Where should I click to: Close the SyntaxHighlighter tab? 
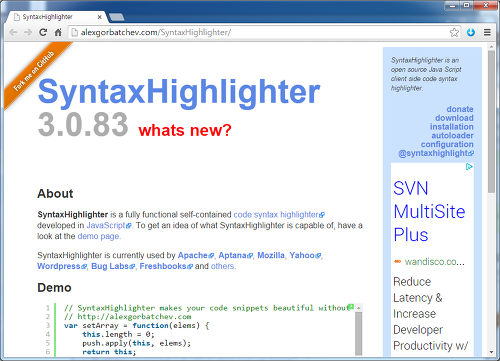click(99, 17)
